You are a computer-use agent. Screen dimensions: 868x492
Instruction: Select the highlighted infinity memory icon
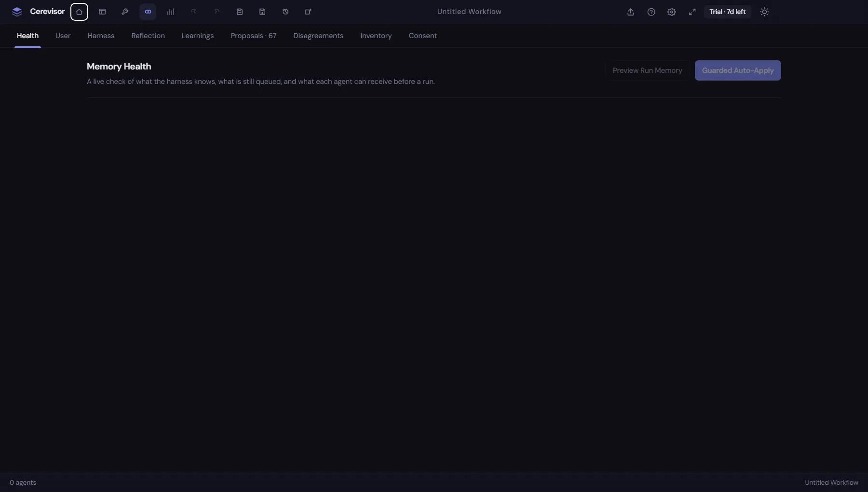pos(148,12)
